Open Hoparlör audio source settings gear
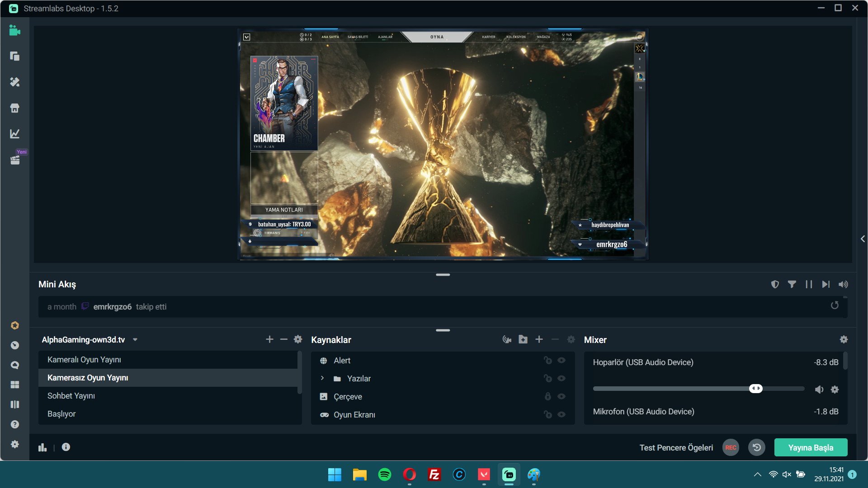This screenshot has width=868, height=488. coord(835,389)
